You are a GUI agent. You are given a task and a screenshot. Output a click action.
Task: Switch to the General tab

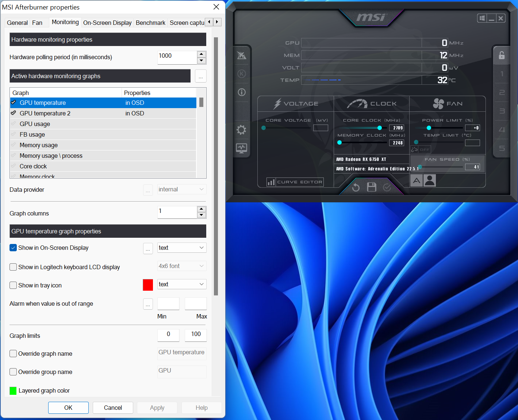tap(17, 23)
